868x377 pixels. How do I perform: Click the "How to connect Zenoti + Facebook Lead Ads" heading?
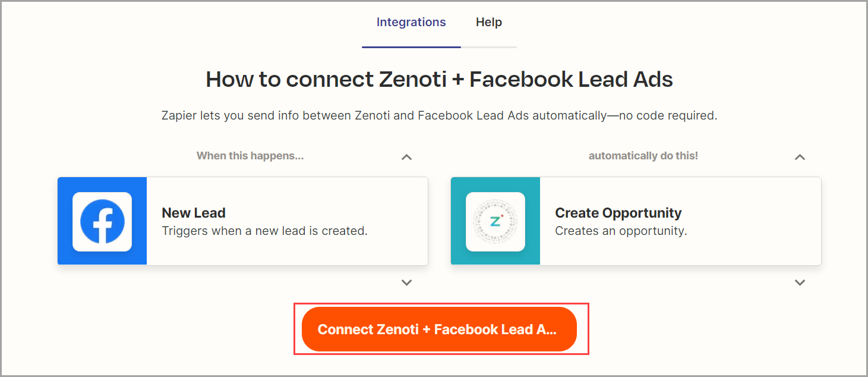coord(440,79)
